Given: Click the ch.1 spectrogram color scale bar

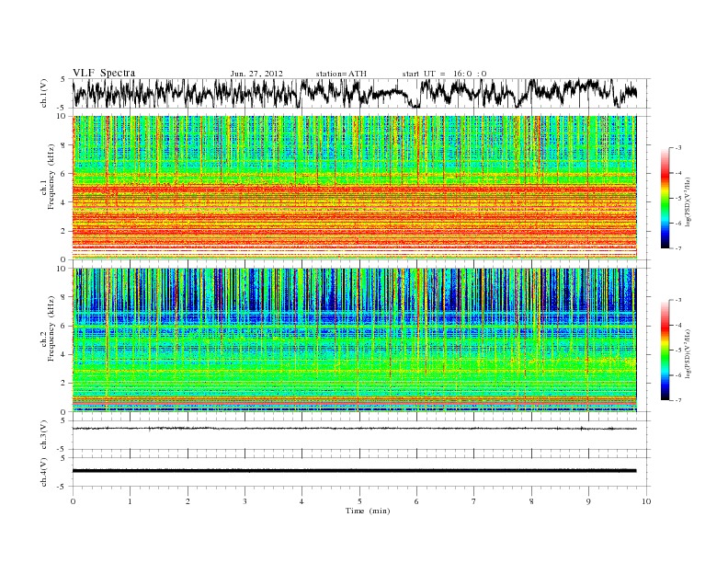Looking at the screenshot, I should click(665, 198).
